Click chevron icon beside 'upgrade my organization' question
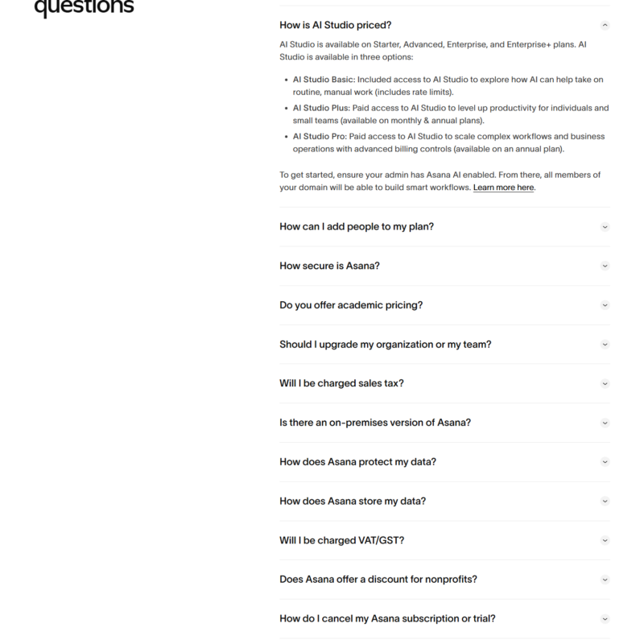The image size is (644, 644). (605, 345)
